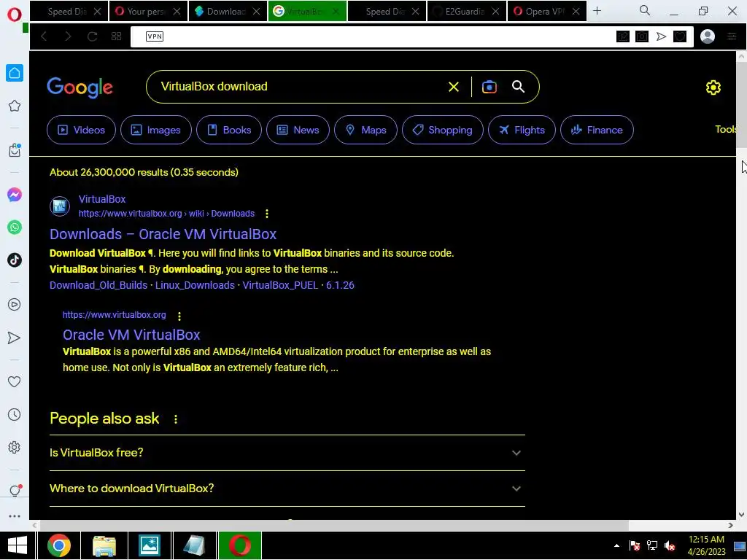Image resolution: width=747 pixels, height=560 pixels.
Task: Switch to the Opera VPN tab
Action: (547, 11)
